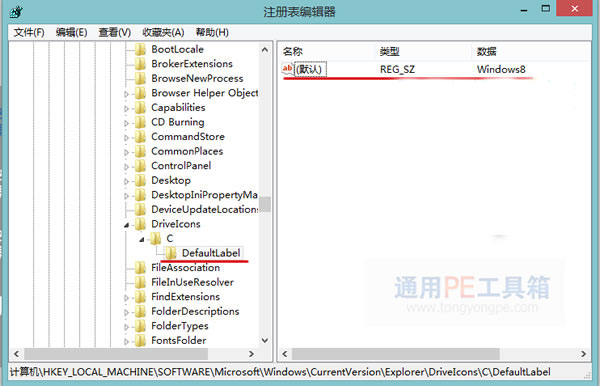Click the BrokerExtensions folder icon
The image size is (600, 386).
[x=140, y=64]
